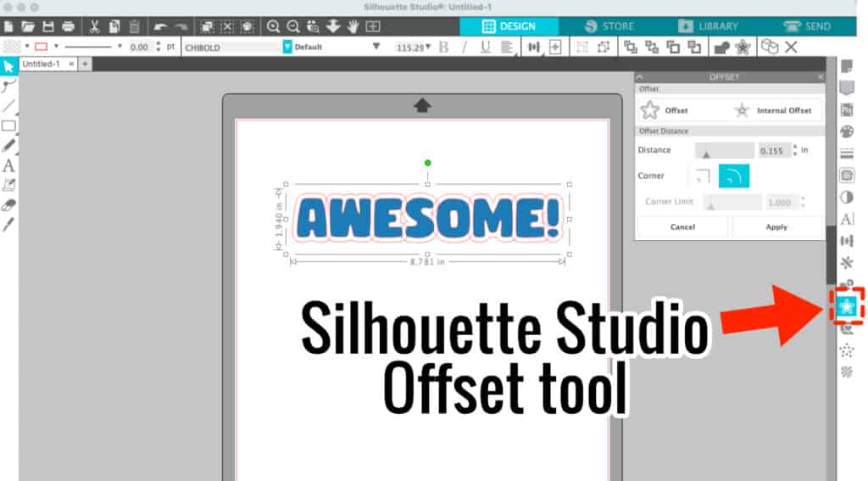
Task: Switch to the LIBRARY tab
Action: click(708, 26)
